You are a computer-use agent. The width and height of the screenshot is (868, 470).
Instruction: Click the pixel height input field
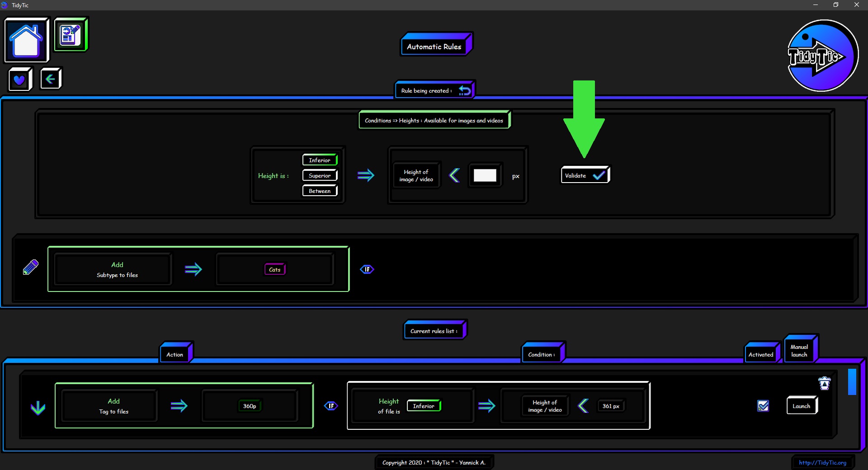[485, 175]
